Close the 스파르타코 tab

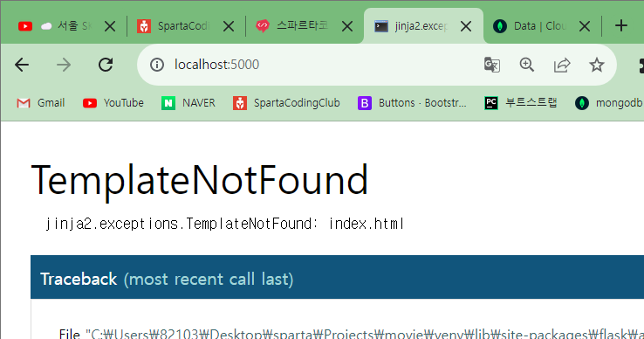[x=347, y=26]
